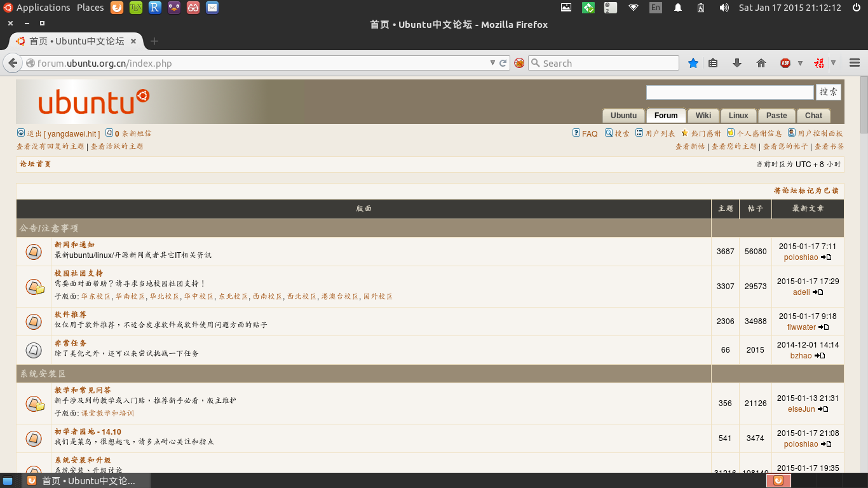Launch the TeX editor from top panel
Screen dimensions: 868x488
[136, 8]
